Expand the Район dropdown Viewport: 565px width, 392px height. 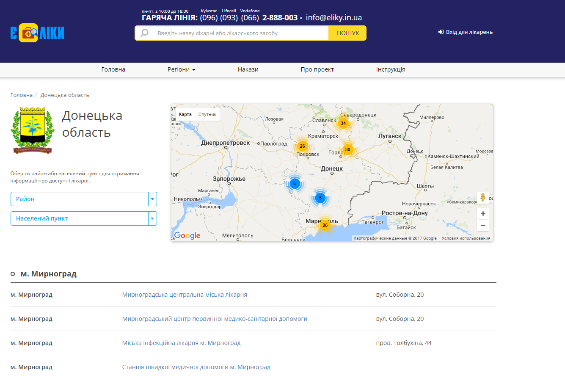(84, 199)
